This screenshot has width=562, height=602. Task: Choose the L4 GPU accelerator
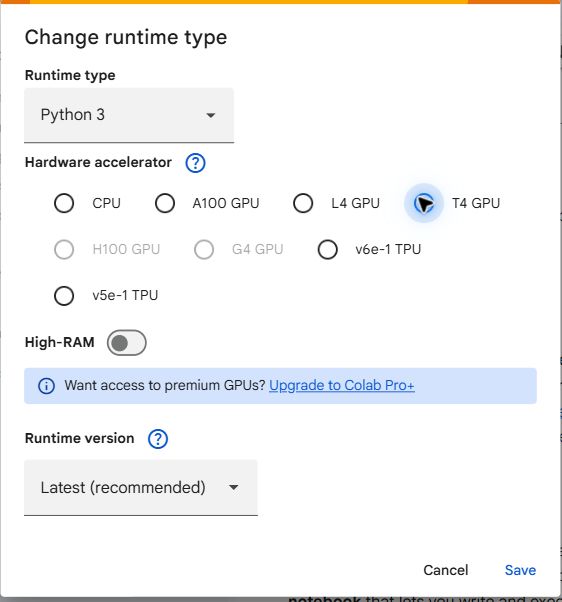pyautogui.click(x=303, y=203)
